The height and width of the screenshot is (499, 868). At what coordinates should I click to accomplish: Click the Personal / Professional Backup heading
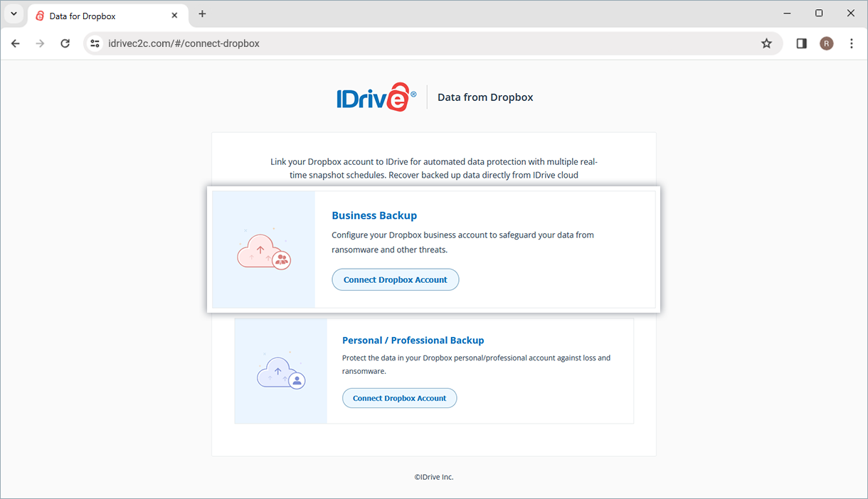coord(413,340)
